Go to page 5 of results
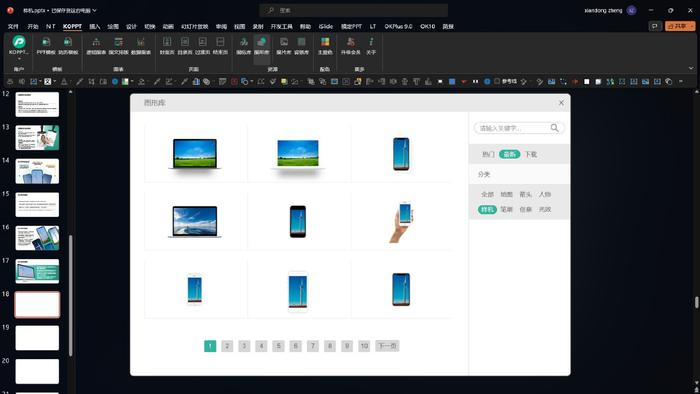The width and height of the screenshot is (700, 394). pos(279,346)
